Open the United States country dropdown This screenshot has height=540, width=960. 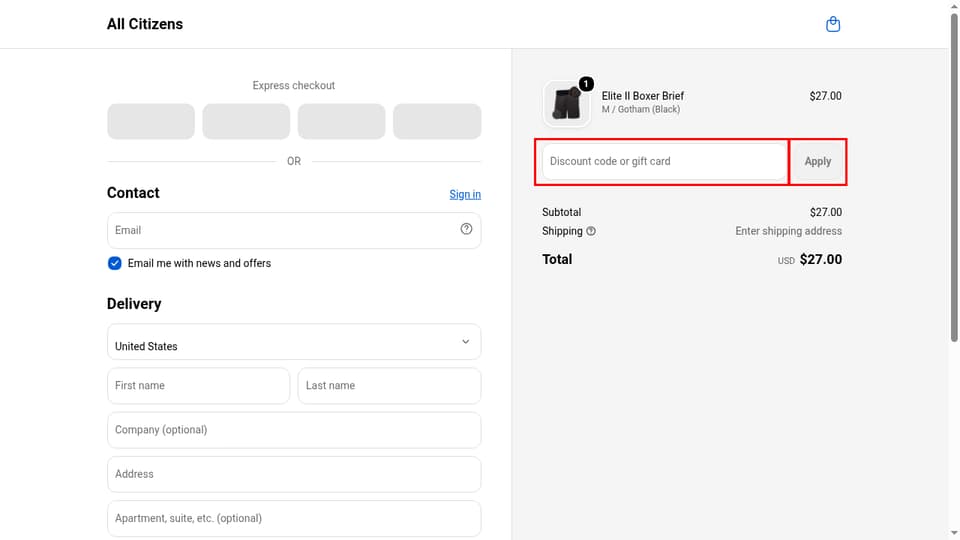click(x=294, y=342)
